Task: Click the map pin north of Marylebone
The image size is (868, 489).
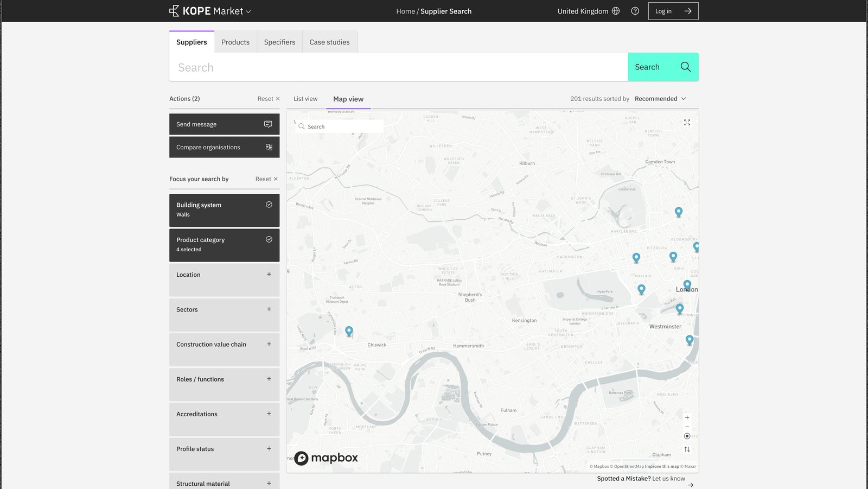Action: point(678,212)
